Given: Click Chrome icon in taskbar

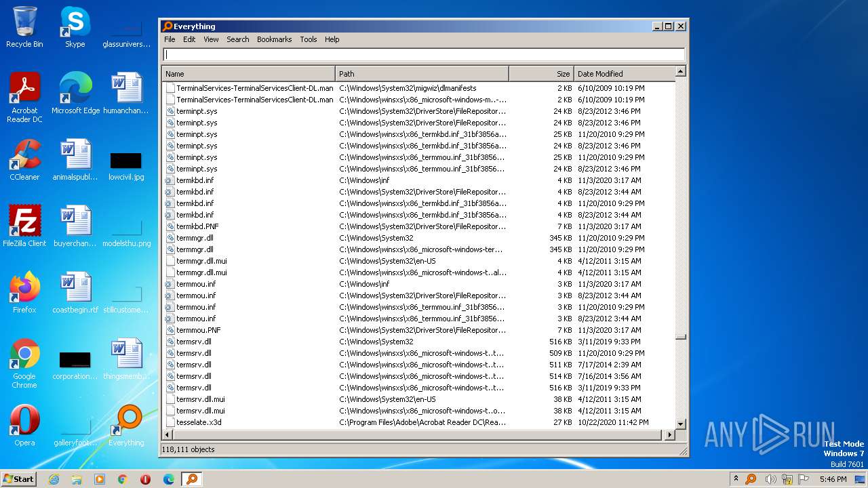Looking at the screenshot, I should [x=123, y=479].
